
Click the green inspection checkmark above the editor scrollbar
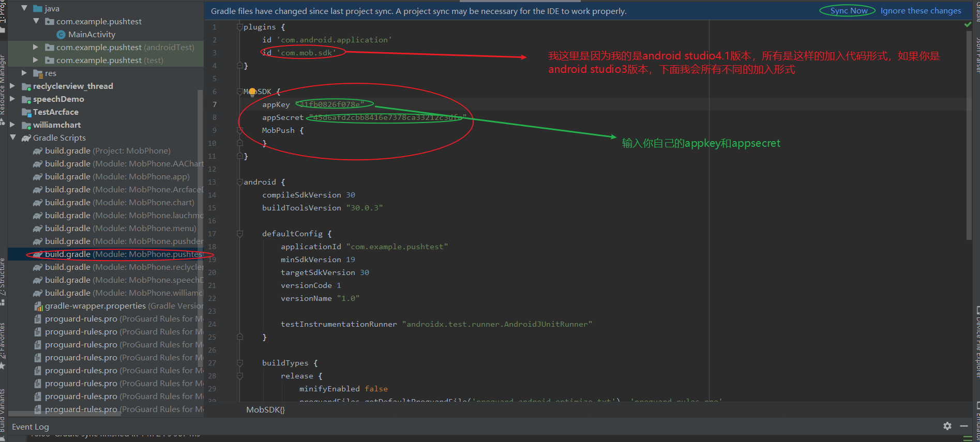click(968, 24)
